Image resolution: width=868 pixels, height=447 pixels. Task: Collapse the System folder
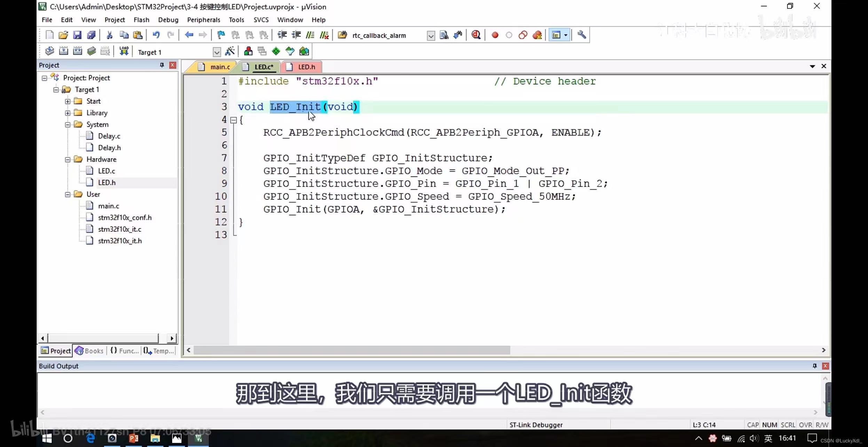[x=68, y=125]
